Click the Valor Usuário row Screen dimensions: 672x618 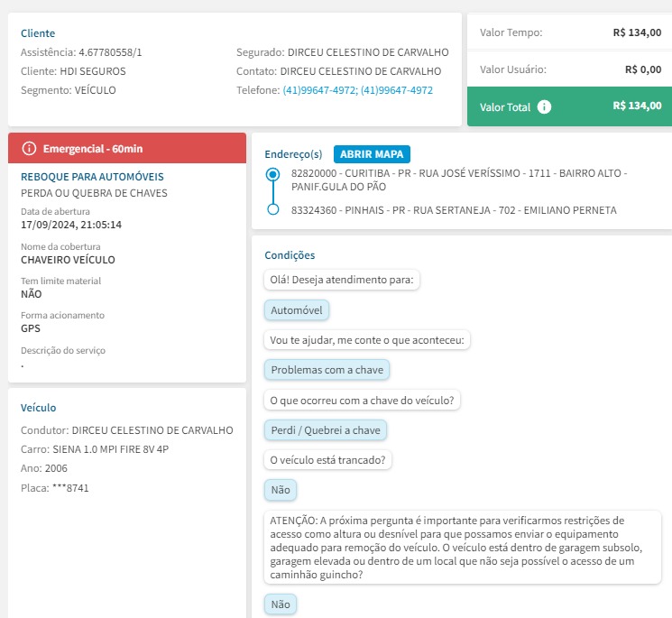[x=569, y=69]
